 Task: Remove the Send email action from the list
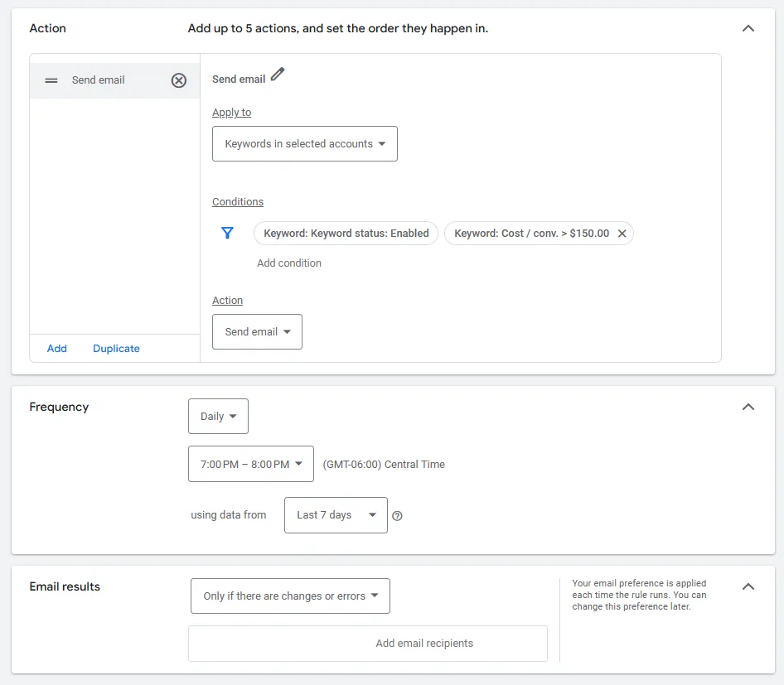click(x=179, y=80)
